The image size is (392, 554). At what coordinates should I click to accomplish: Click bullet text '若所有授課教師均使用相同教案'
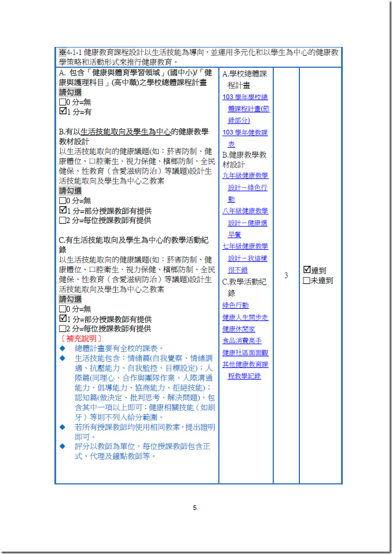pyautogui.click(x=127, y=427)
